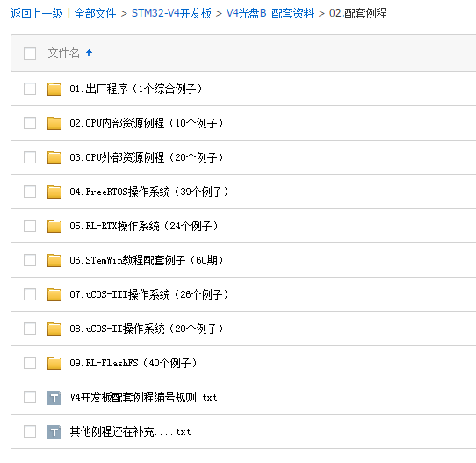
Task: Open folder icon for 06.STemWin教程配套例子
Action: pos(54,260)
